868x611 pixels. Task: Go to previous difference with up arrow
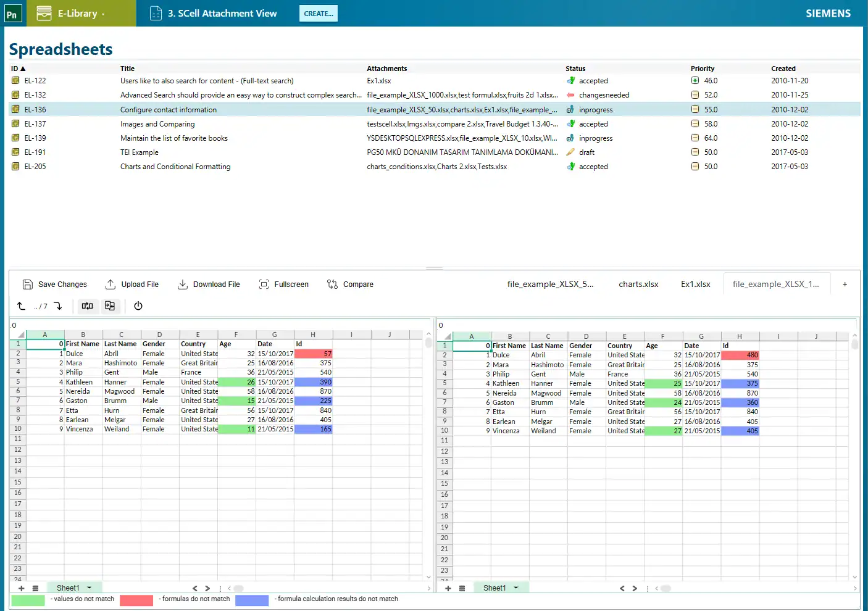[x=21, y=306]
